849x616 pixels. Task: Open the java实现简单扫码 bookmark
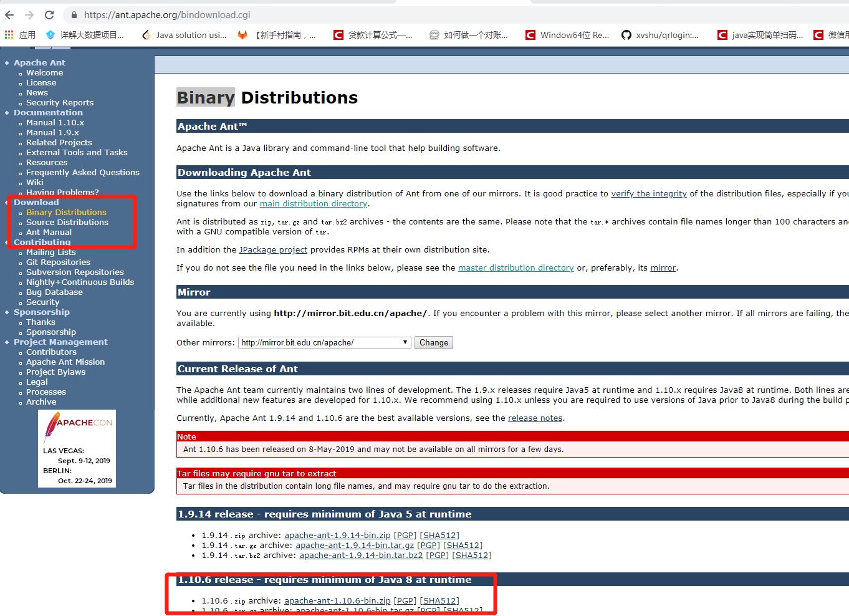coord(760,35)
